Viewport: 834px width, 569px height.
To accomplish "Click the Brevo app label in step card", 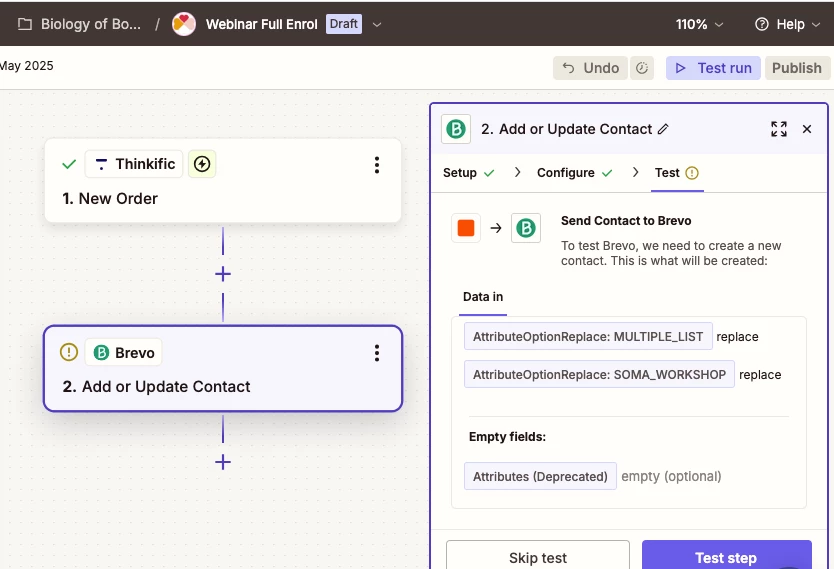I will tap(123, 353).
